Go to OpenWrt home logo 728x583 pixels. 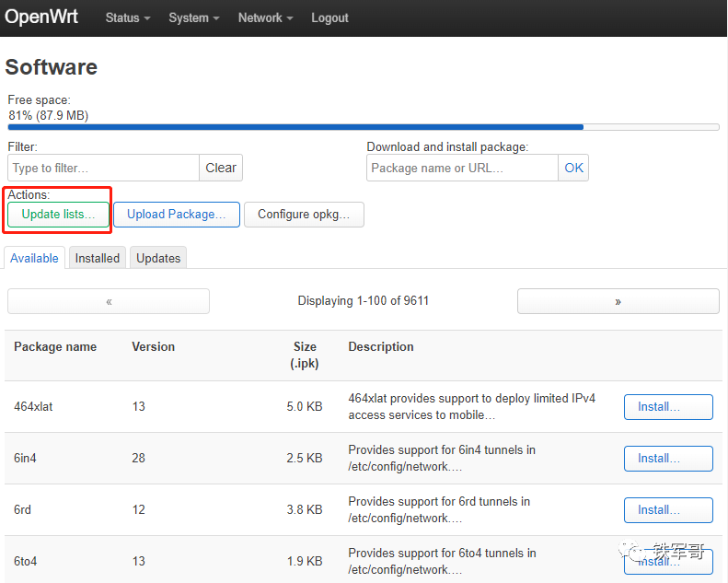coord(41,17)
